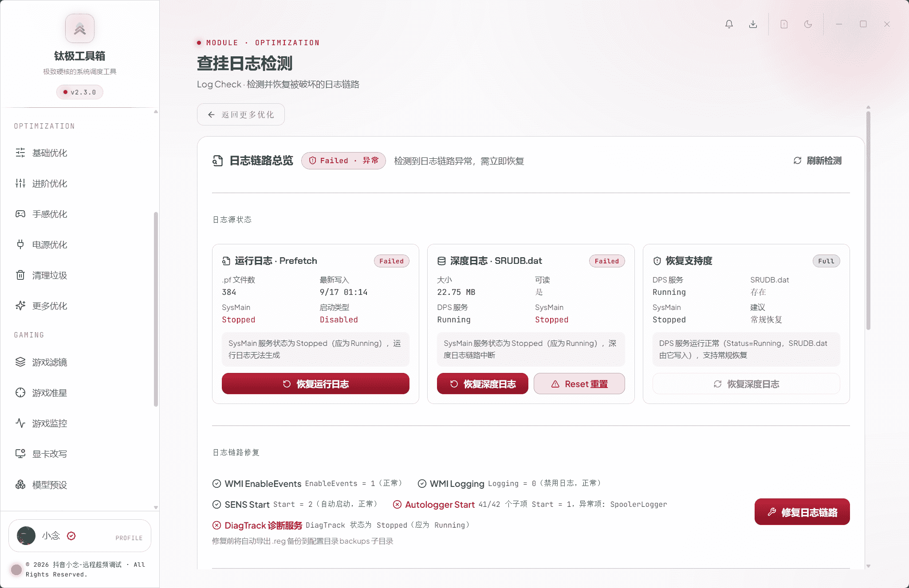Click the Reset 重置 button
The height and width of the screenshot is (588, 909).
(579, 384)
